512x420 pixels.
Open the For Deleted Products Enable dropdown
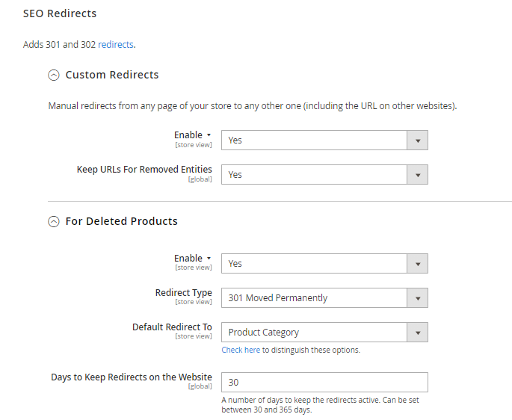pyautogui.click(x=324, y=263)
